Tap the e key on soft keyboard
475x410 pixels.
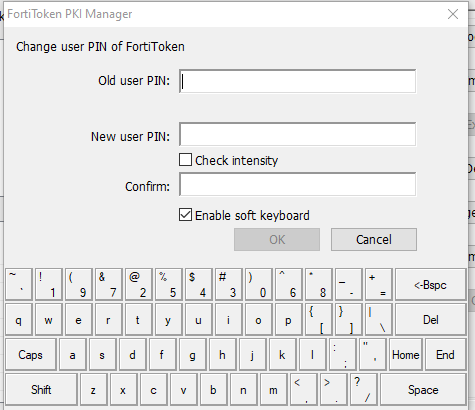[79, 319]
